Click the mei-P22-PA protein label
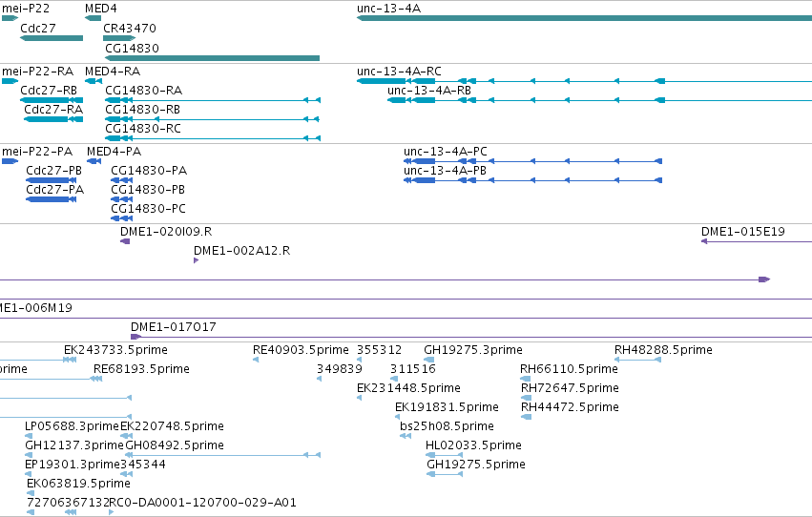812x517 pixels. [37, 151]
